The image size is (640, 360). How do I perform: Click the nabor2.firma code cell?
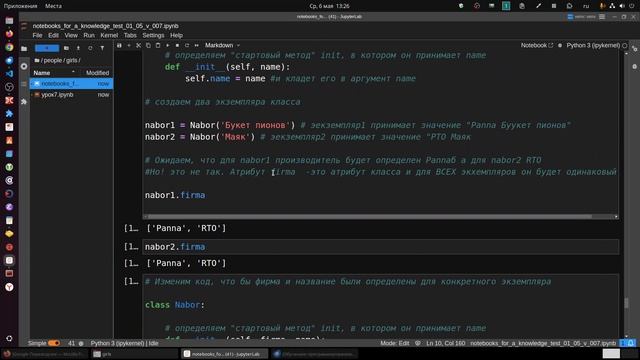click(380, 247)
